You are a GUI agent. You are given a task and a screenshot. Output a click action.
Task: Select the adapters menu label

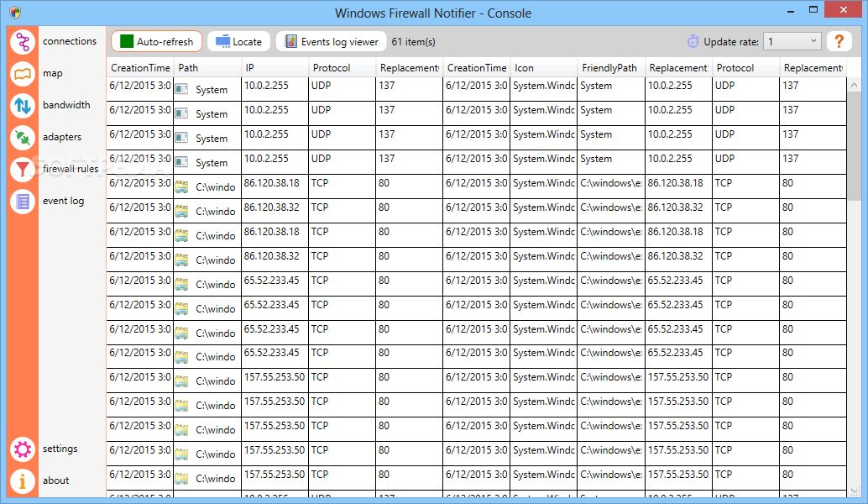tap(62, 137)
